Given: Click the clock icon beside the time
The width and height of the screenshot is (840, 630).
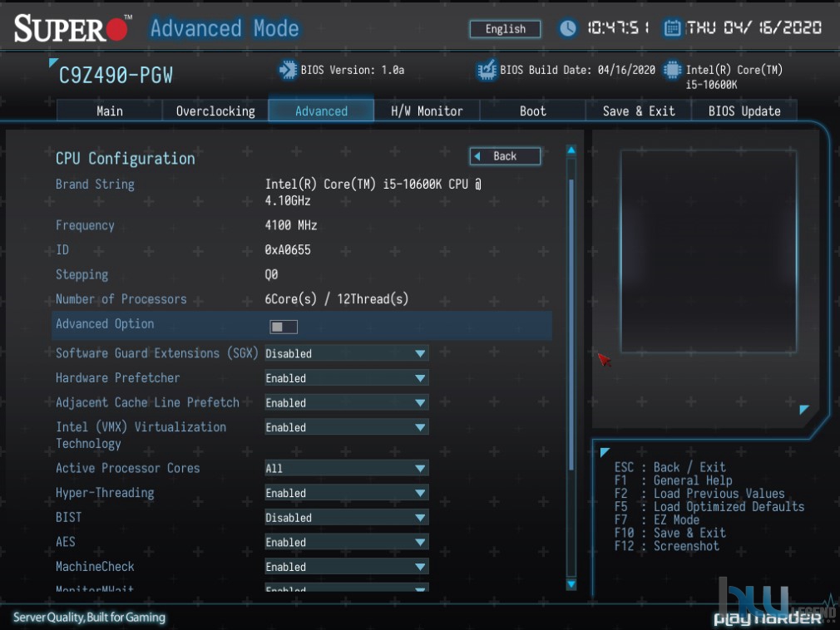Looking at the screenshot, I should click(568, 27).
